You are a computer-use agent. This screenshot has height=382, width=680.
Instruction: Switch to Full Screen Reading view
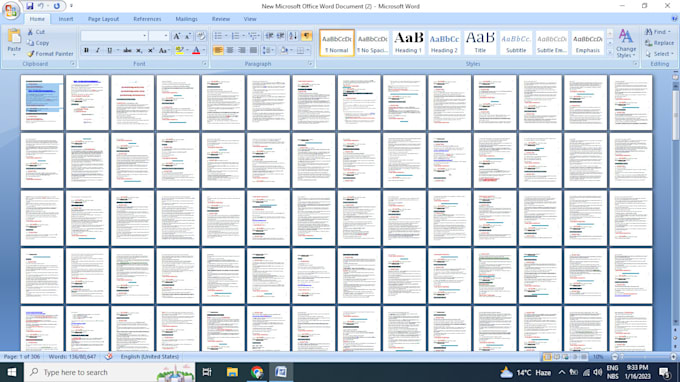tap(556, 357)
